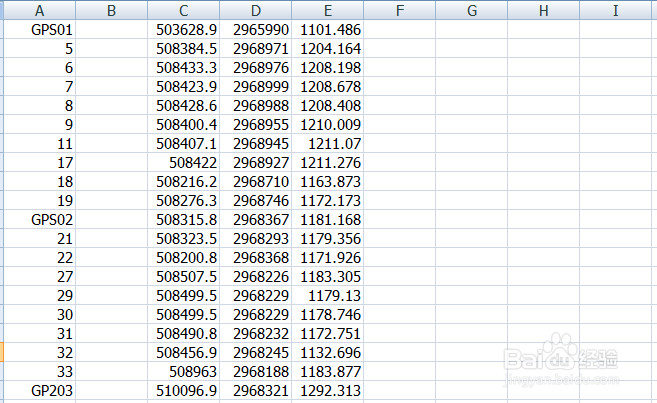Click cell showing 2968971
This screenshot has width=657, height=403.
tap(256, 49)
